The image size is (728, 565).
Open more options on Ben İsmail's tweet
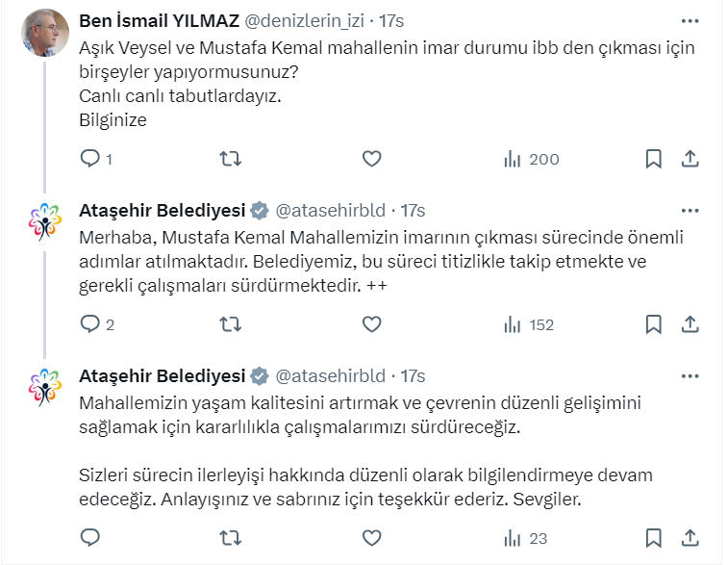[690, 20]
